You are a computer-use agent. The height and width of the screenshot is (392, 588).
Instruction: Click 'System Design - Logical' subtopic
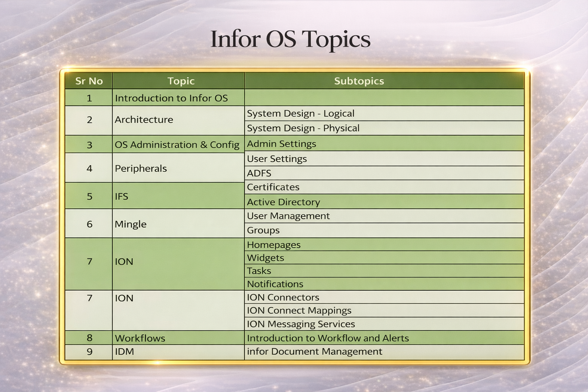pos(301,113)
